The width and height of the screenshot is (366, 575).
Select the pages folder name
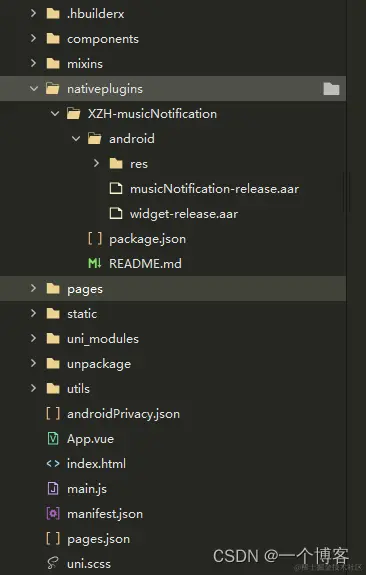(x=85, y=289)
